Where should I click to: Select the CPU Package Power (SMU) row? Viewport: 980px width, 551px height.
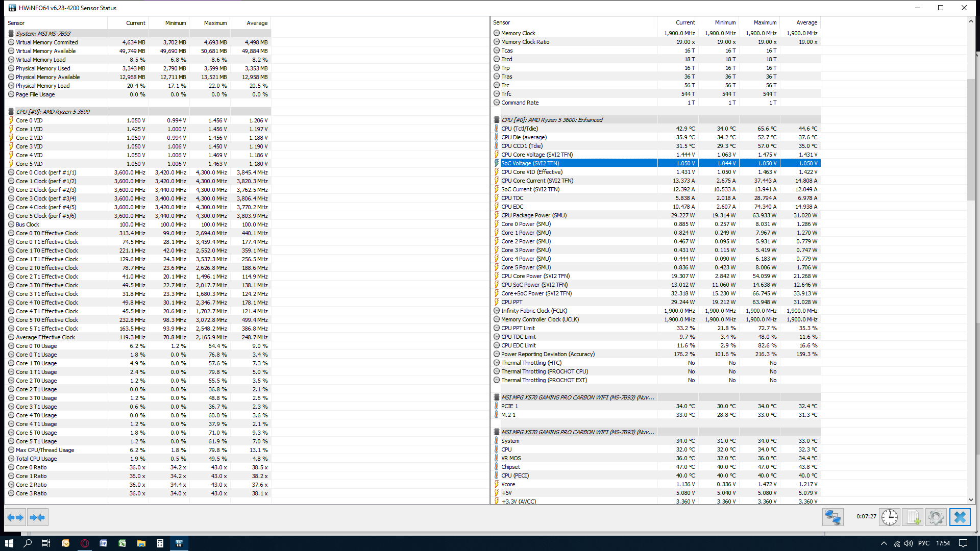point(533,215)
